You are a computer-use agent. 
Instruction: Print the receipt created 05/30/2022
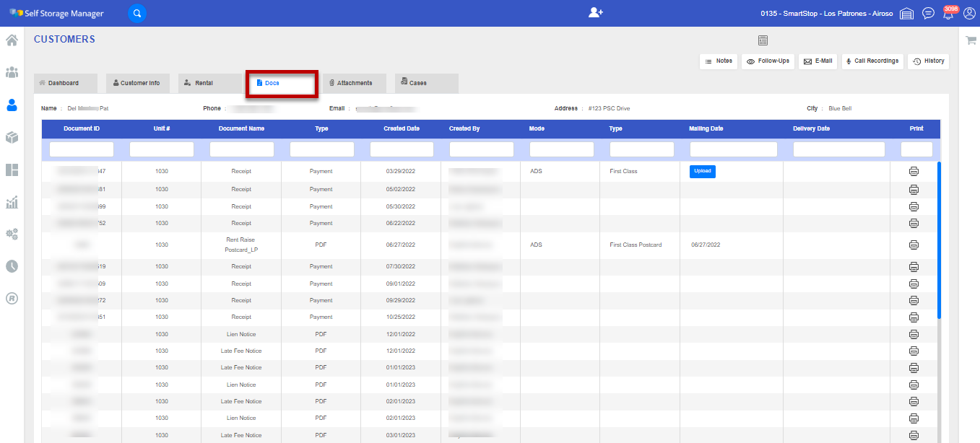(914, 206)
